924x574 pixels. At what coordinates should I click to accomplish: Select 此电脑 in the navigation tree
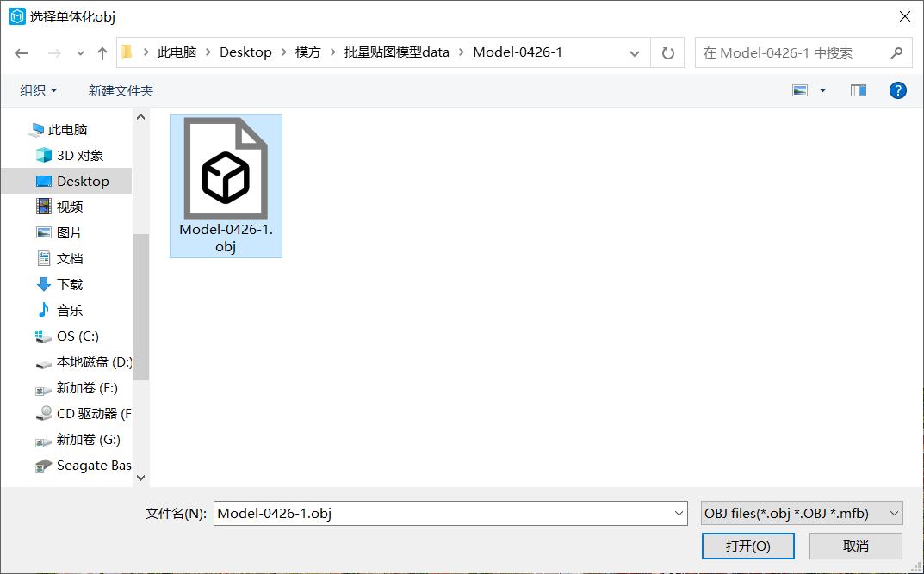(x=68, y=130)
